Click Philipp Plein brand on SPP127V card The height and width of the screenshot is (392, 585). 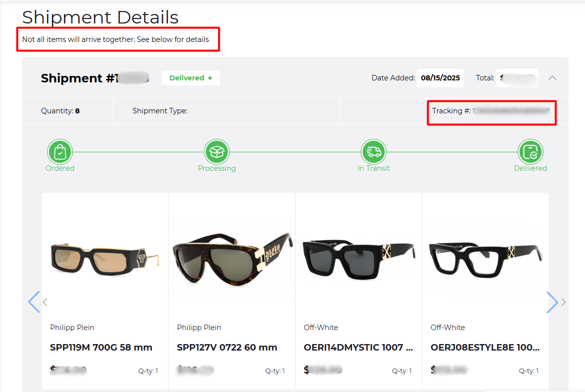coord(199,328)
